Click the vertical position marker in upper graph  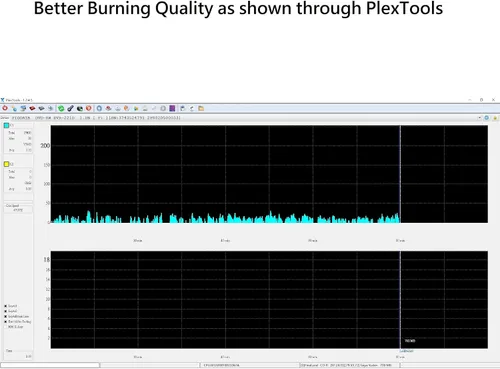400,174
